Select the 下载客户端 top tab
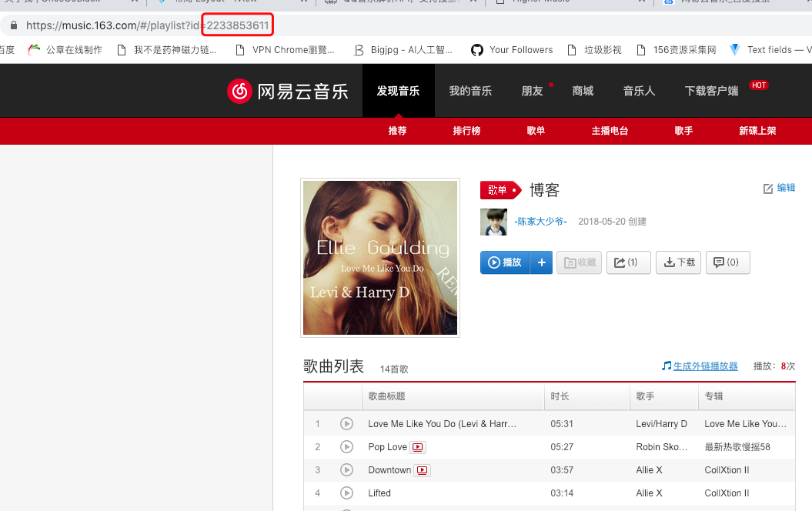The width and height of the screenshot is (812, 511). tap(711, 91)
